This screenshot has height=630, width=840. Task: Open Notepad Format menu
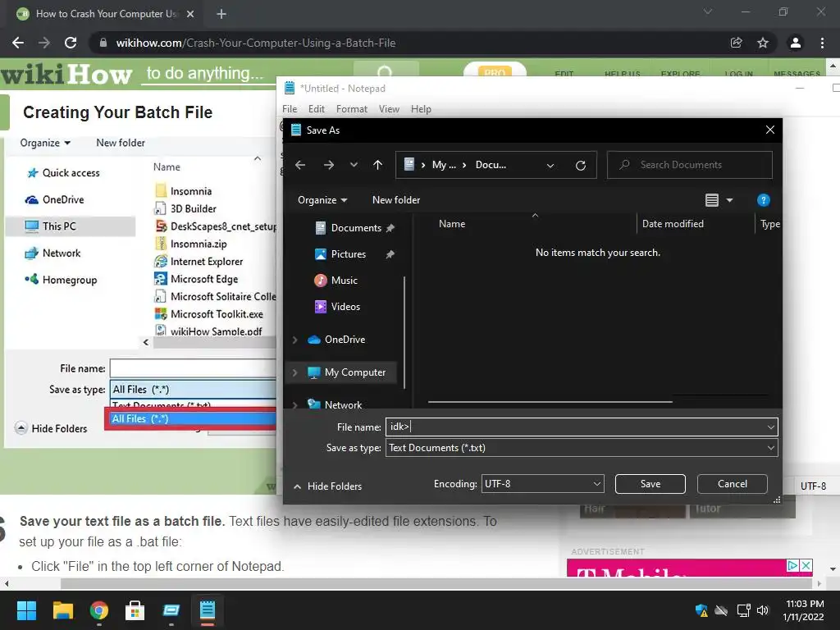tap(351, 109)
